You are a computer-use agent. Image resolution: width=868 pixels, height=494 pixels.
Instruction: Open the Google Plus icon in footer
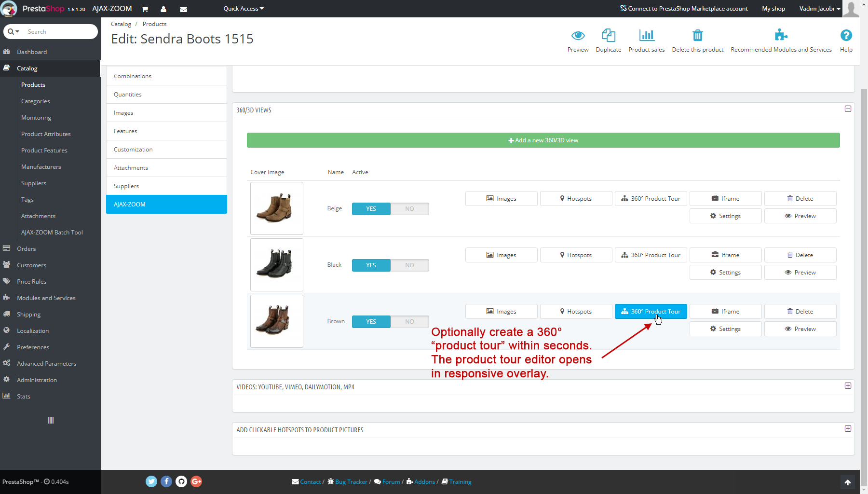196,481
